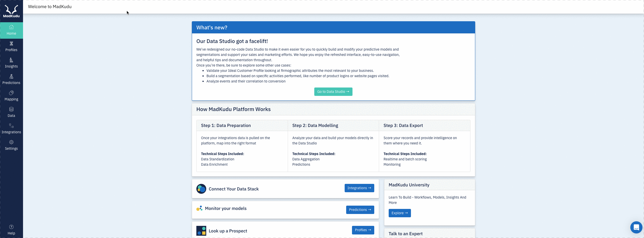Open the Insights sidebar icon
This screenshot has height=238, width=644.
(11, 60)
